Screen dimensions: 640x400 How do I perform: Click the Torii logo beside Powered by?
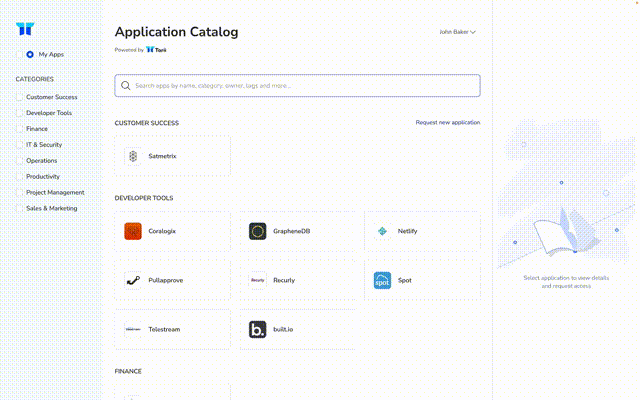[x=156, y=50]
